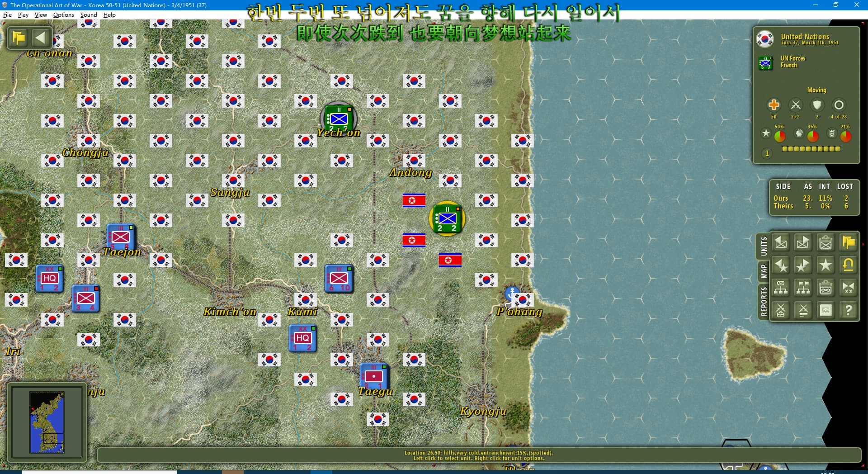The height and width of the screenshot is (474, 868).
Task: Open the crossed swords clipboard planner icon
Action: [x=781, y=310]
